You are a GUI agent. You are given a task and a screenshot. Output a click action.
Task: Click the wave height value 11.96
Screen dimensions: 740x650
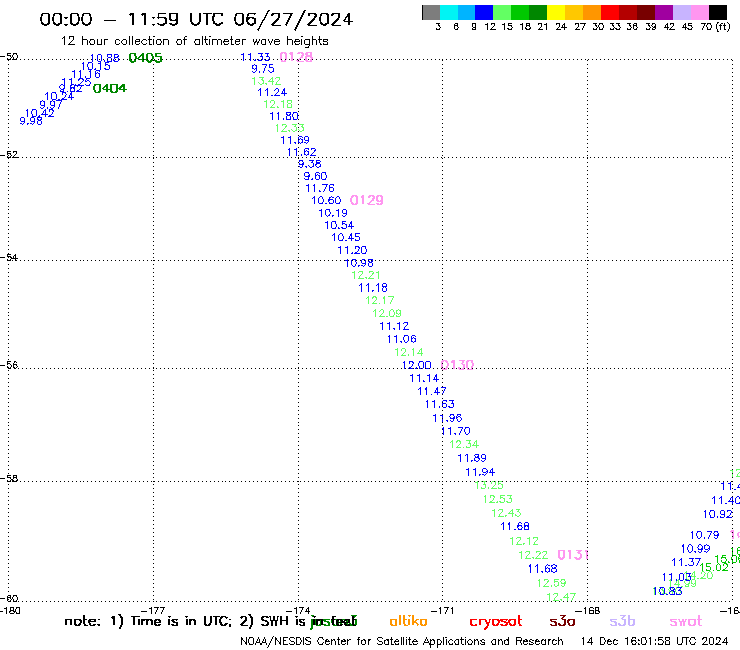[447, 418]
